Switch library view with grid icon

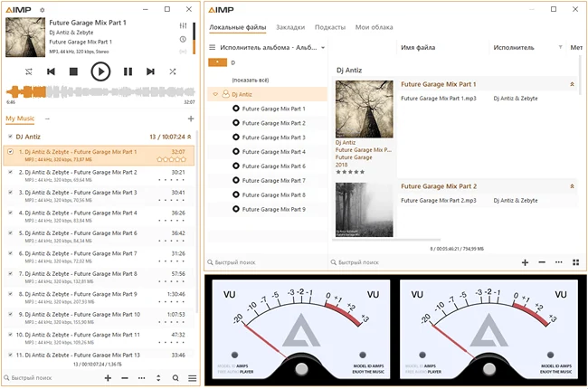click(576, 262)
